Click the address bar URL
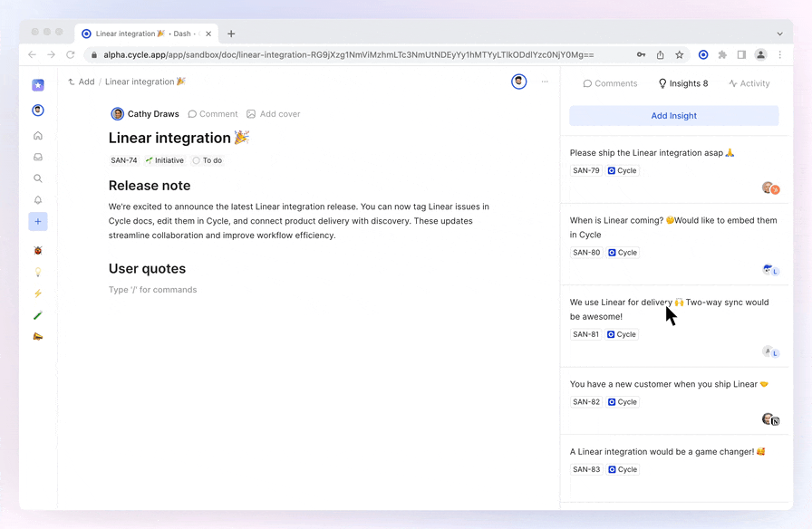812x529 pixels. pos(349,55)
